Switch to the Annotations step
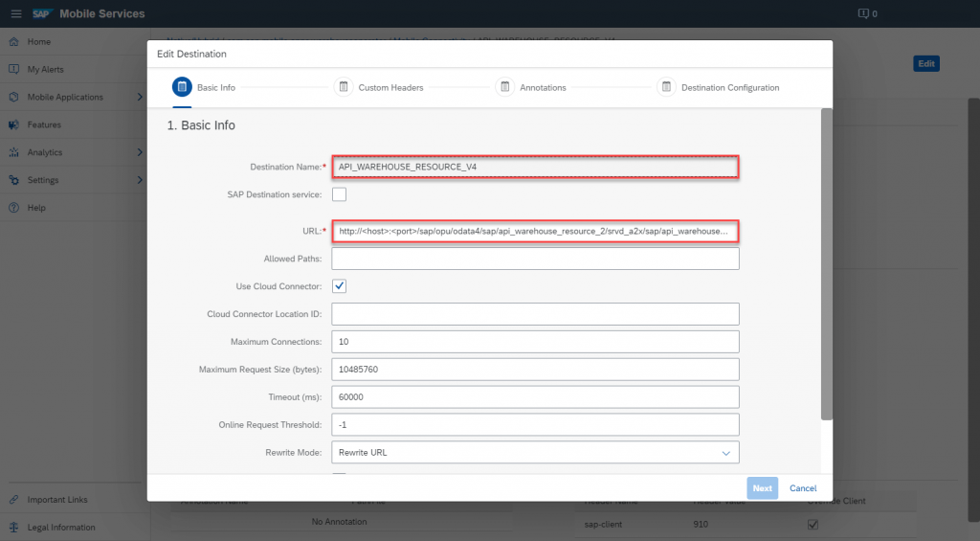Image resolution: width=980 pixels, height=541 pixels. pos(543,87)
